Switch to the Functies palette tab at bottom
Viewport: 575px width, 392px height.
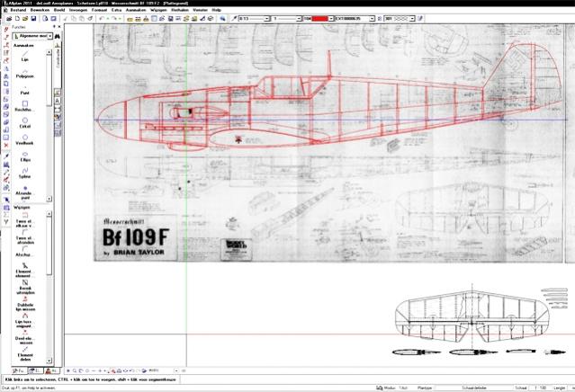pyautogui.click(x=20, y=370)
